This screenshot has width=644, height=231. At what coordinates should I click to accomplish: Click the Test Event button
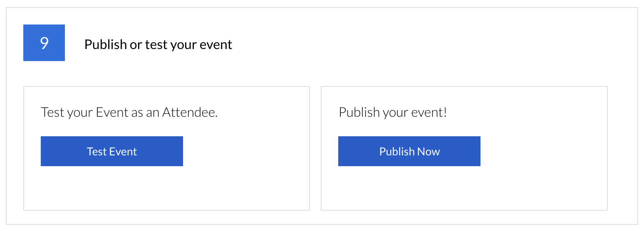pyautogui.click(x=111, y=151)
